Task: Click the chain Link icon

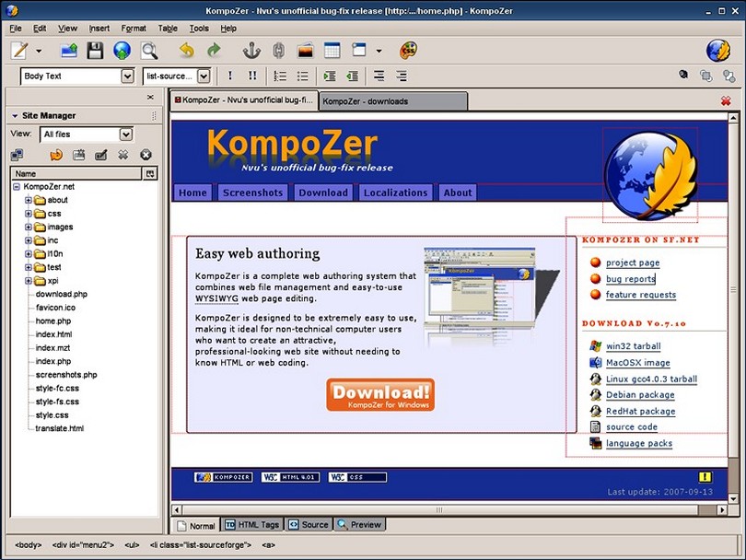Action: 279,50
